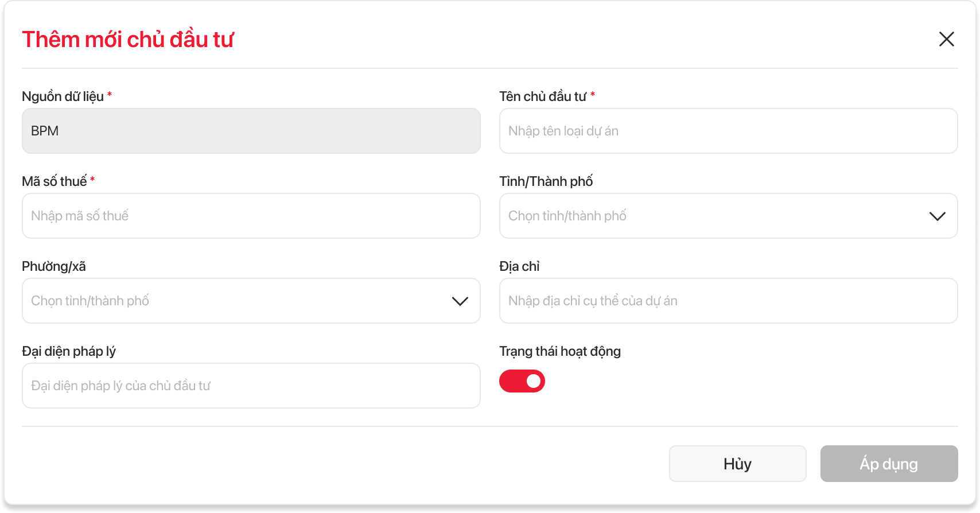
Task: Click the Địa chỉ label
Action: pos(519,266)
